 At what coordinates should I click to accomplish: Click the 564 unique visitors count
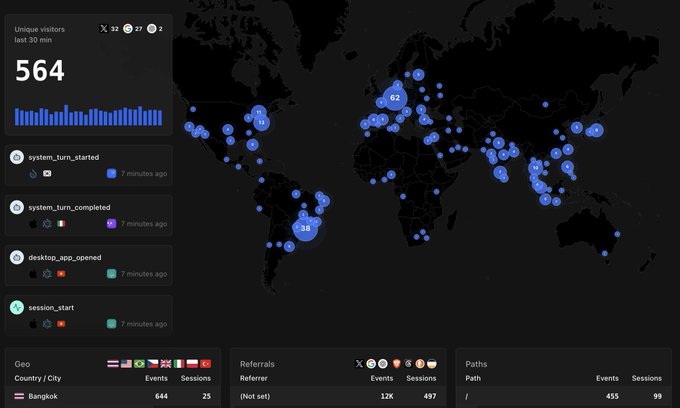click(40, 70)
